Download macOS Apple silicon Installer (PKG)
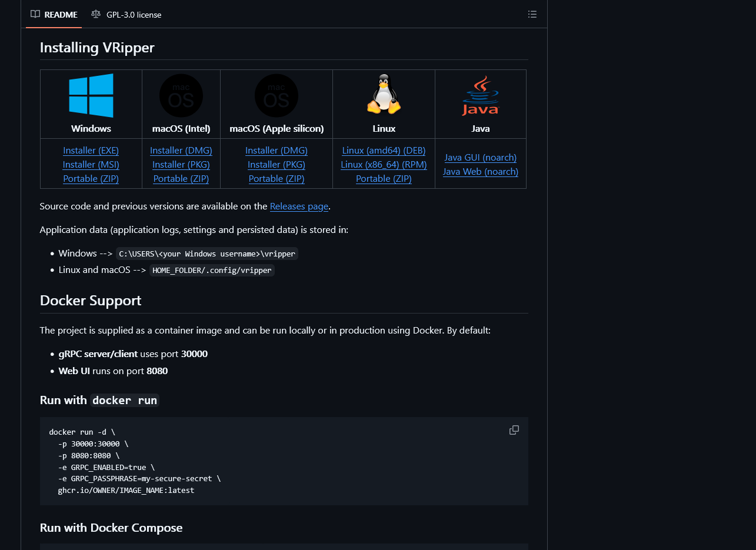This screenshot has width=756, height=550. pyautogui.click(x=277, y=165)
